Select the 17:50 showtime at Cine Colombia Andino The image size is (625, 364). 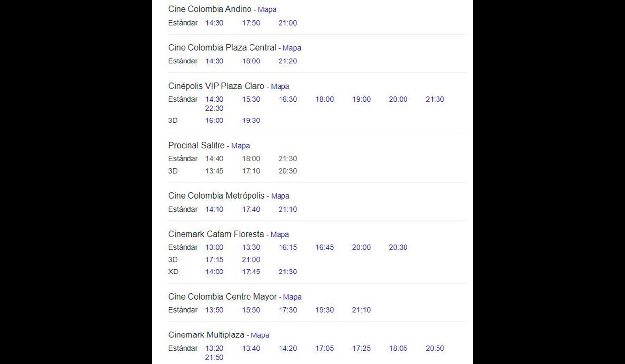point(251,23)
